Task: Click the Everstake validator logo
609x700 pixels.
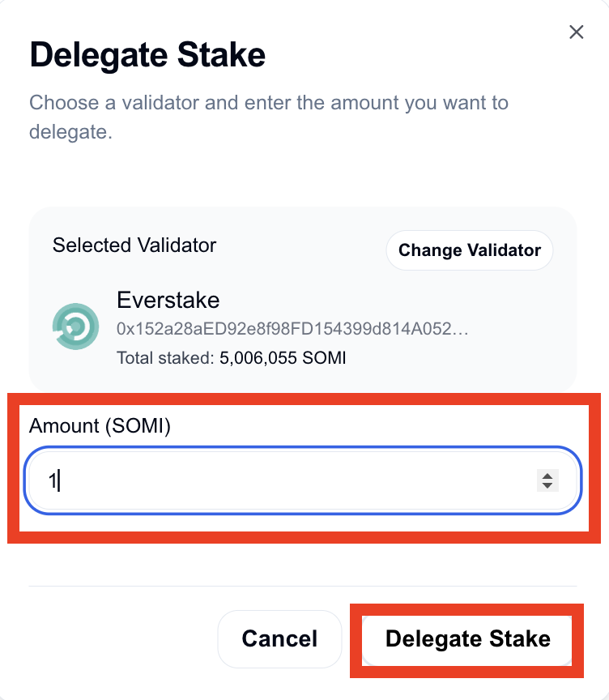Action: 75,327
